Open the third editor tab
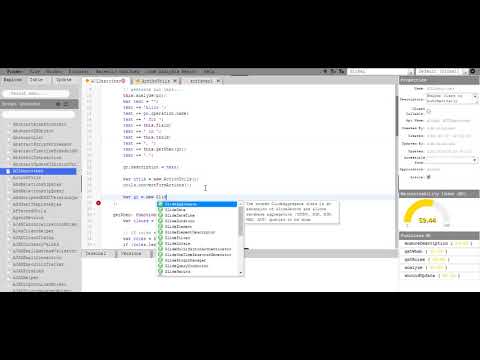This screenshot has width=480, height=360. click(x=203, y=81)
